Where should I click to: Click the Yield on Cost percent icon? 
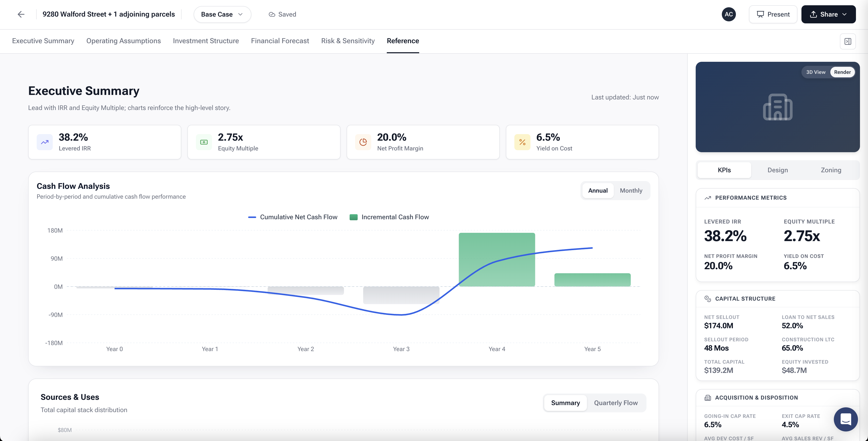point(522,142)
